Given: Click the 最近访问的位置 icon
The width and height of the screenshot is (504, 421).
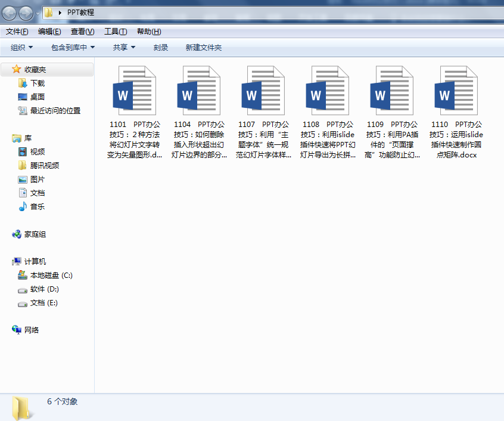Looking at the screenshot, I should point(23,111).
